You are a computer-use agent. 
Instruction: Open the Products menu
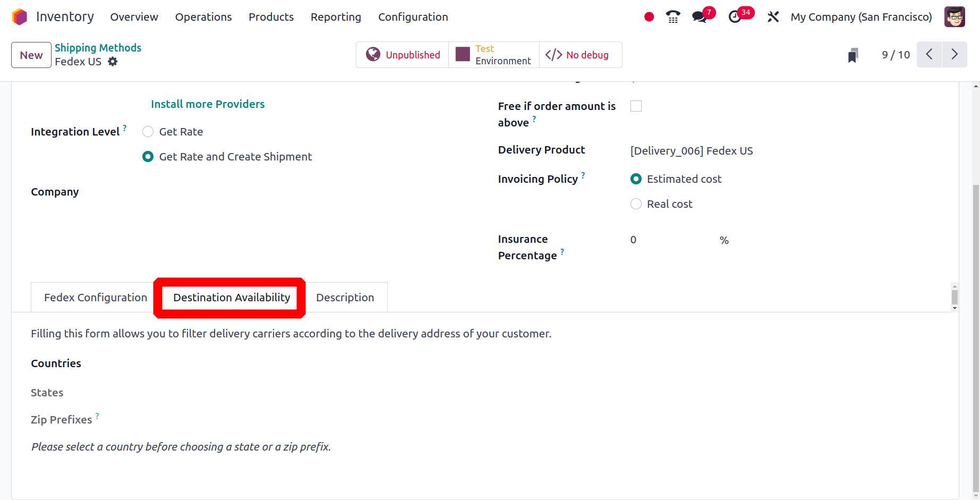[x=271, y=17]
